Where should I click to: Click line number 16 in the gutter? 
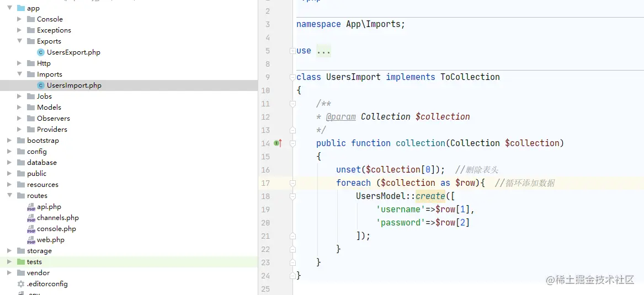pyautogui.click(x=265, y=170)
